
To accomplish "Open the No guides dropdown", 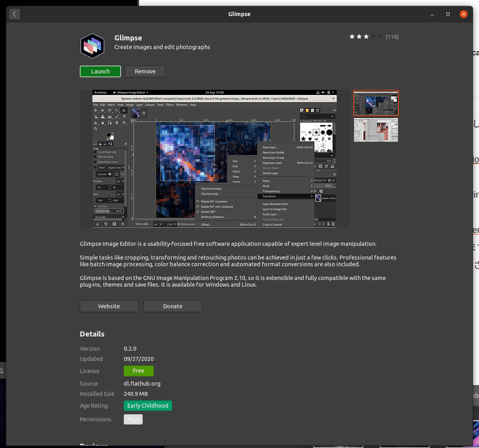I will pos(108,217).
